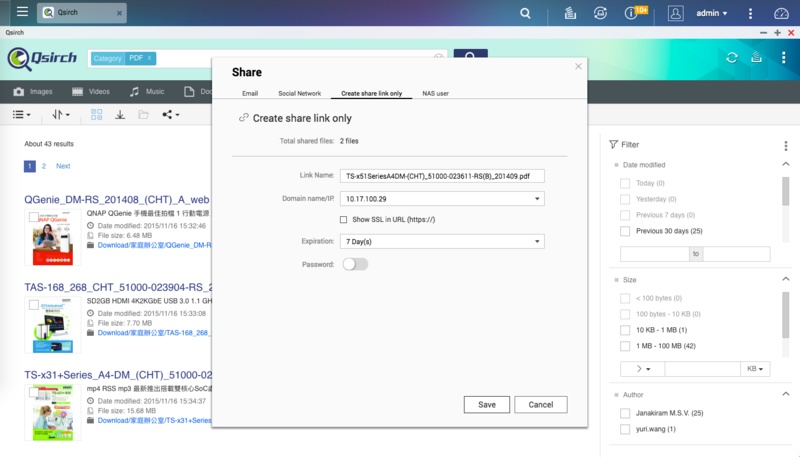This screenshot has width=800, height=457.
Task: Click the Date modified filter scrollbar
Action: pos(786,191)
